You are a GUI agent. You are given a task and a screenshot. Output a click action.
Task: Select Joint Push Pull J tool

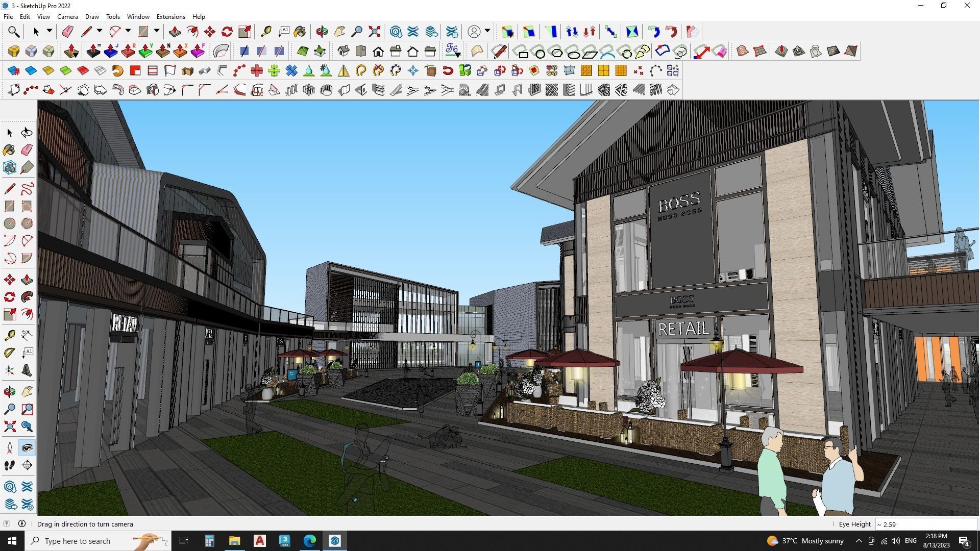(111, 51)
